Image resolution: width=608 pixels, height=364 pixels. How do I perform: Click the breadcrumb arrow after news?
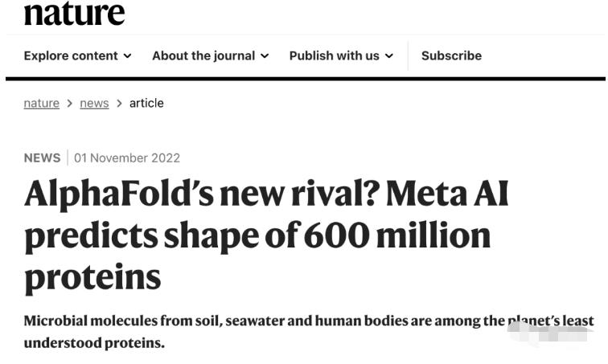click(119, 104)
